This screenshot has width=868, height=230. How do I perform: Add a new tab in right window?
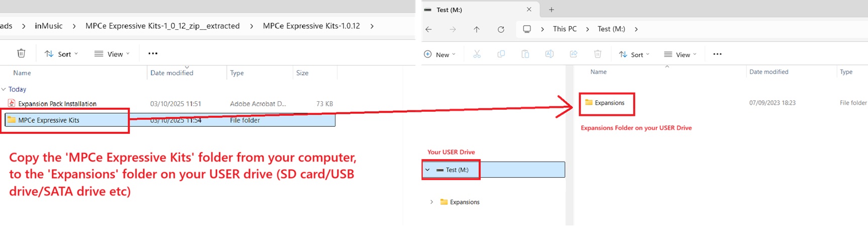click(x=551, y=10)
